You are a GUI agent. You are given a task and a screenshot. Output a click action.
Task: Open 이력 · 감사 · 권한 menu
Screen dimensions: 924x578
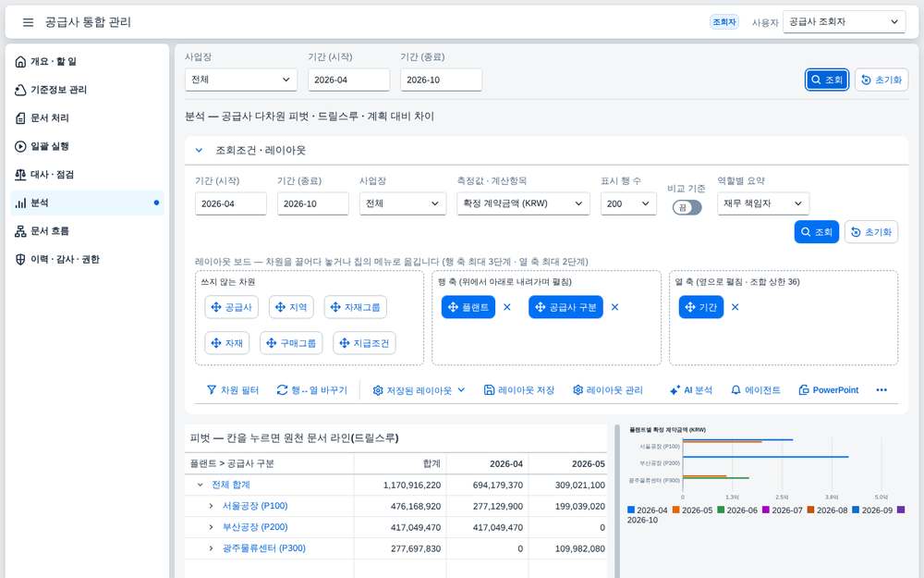(87, 260)
